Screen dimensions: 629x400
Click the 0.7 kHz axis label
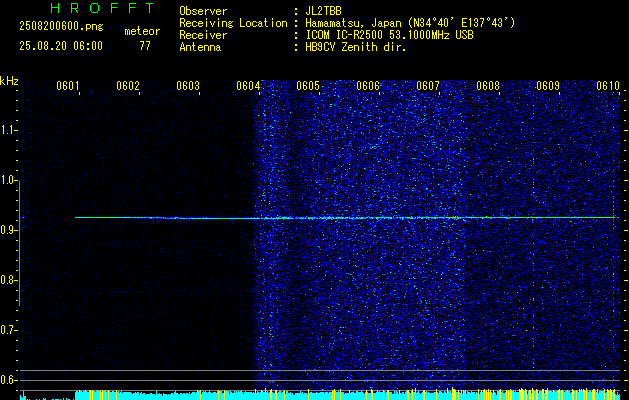(x=8, y=330)
